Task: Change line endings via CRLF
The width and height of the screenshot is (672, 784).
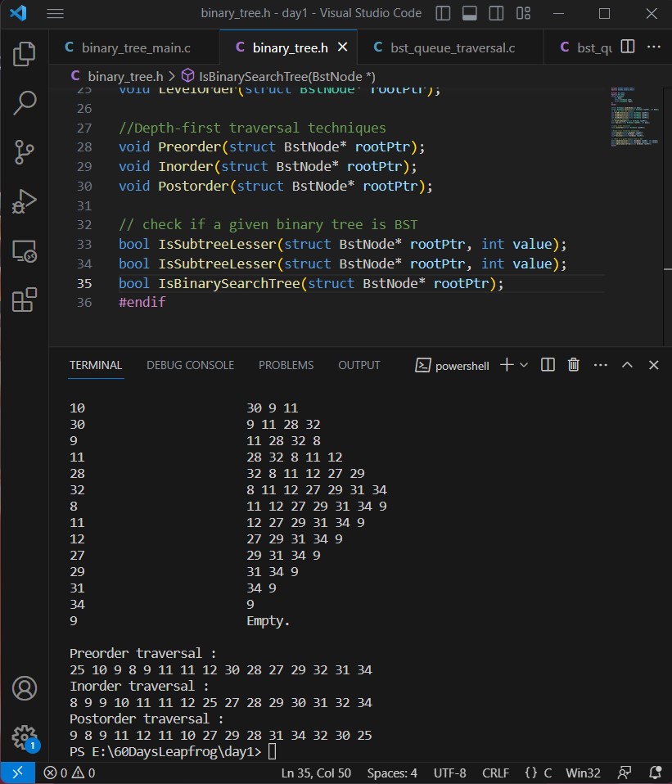Action: [495, 773]
